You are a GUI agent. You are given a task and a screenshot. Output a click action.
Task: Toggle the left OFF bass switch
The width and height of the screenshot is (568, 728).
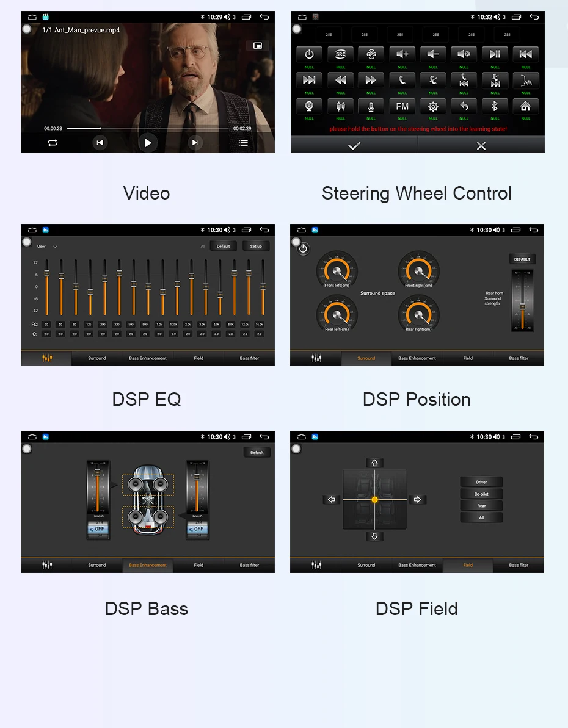click(98, 529)
